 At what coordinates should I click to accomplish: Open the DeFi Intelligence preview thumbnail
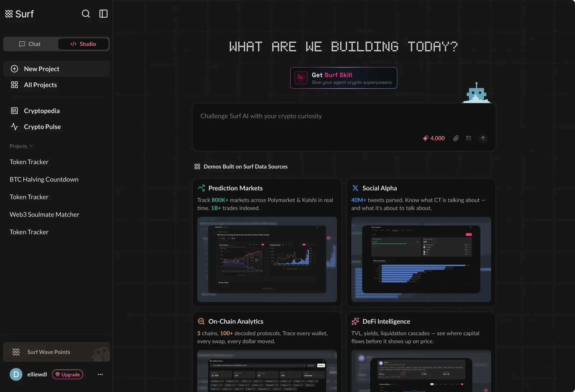coord(421,371)
